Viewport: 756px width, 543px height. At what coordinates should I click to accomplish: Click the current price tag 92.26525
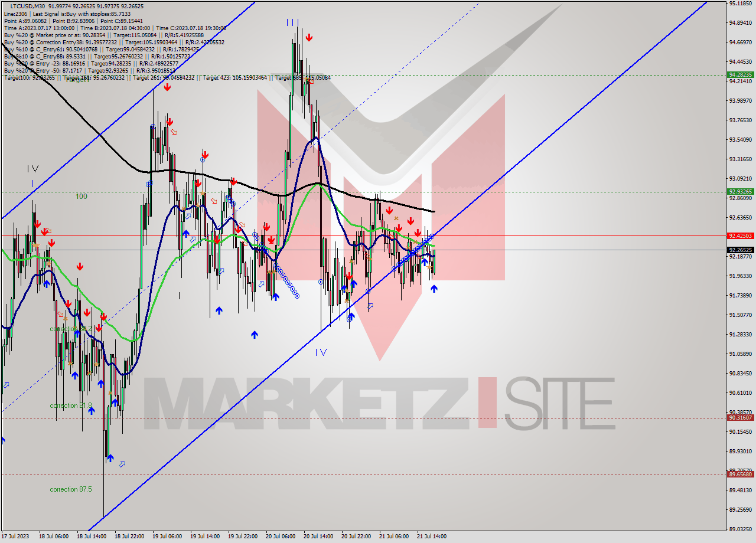pos(741,250)
